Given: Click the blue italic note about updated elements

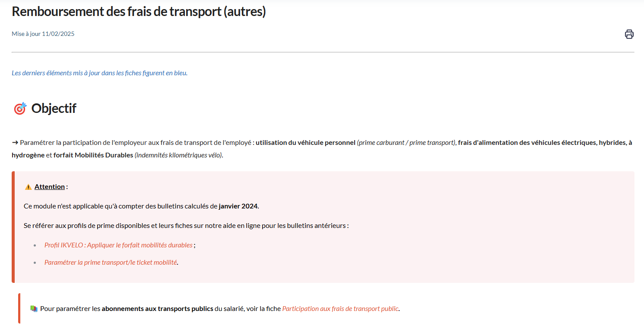Looking at the screenshot, I should click(x=100, y=73).
